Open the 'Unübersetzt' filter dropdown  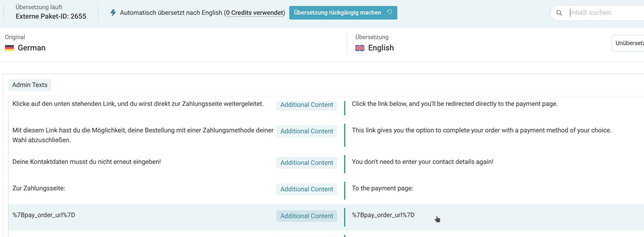629,43
